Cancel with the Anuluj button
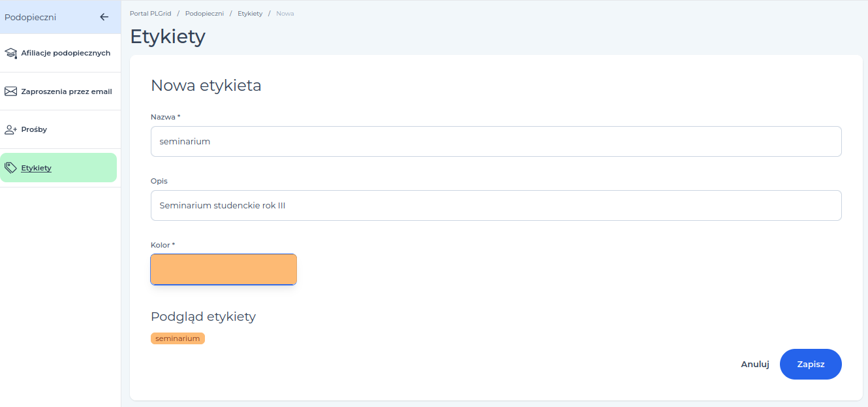This screenshot has width=868, height=407. (x=755, y=365)
